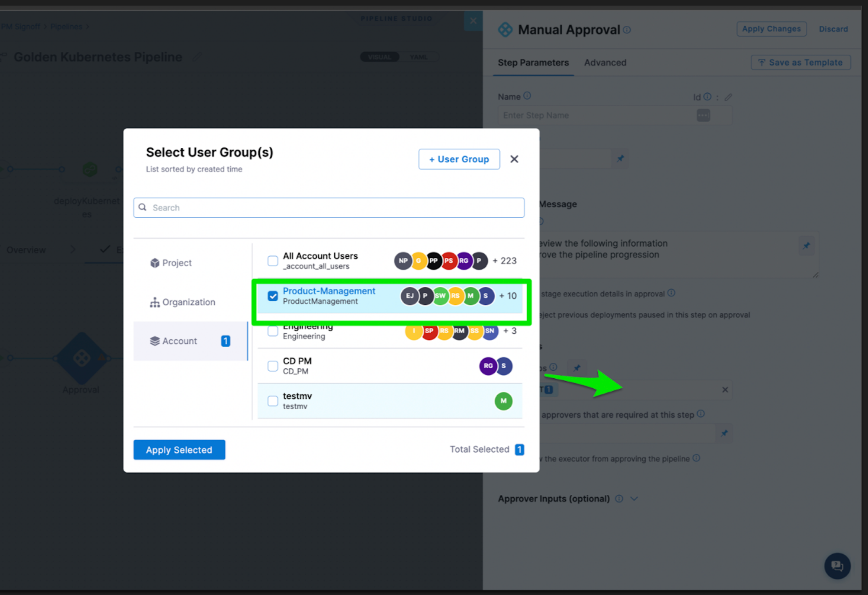The image size is (868, 595).
Task: Check the CD PM group checkbox
Action: point(273,366)
